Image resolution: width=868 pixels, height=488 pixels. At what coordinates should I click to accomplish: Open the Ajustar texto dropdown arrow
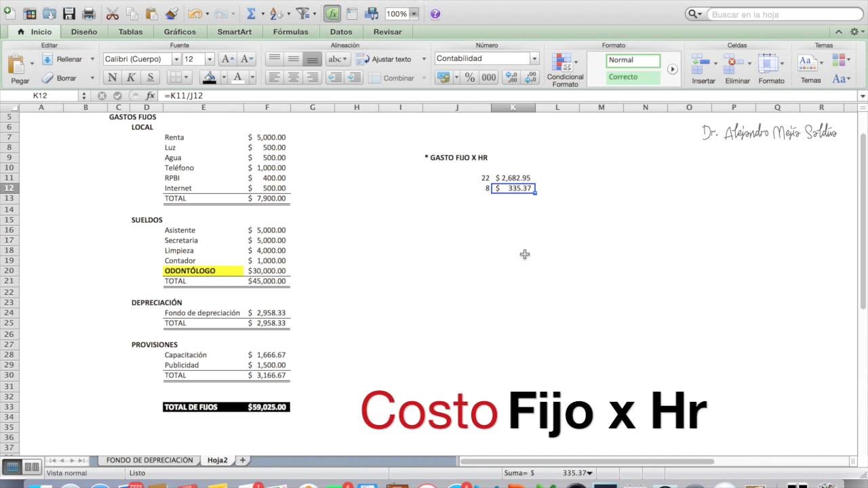tap(424, 59)
